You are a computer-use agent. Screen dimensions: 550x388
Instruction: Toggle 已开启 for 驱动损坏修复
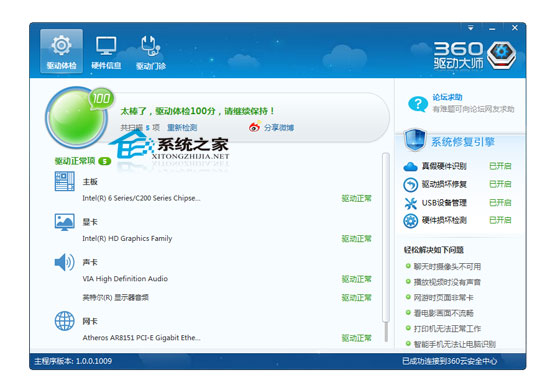(500, 184)
